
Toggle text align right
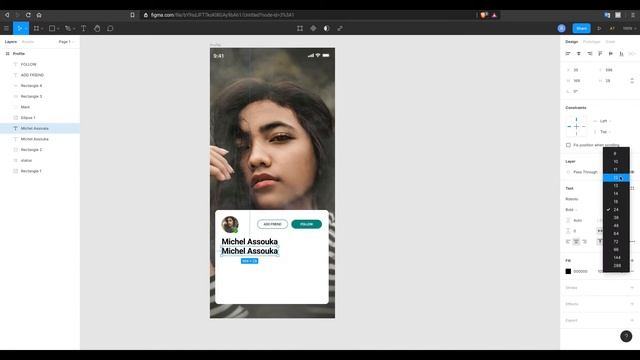click(584, 242)
